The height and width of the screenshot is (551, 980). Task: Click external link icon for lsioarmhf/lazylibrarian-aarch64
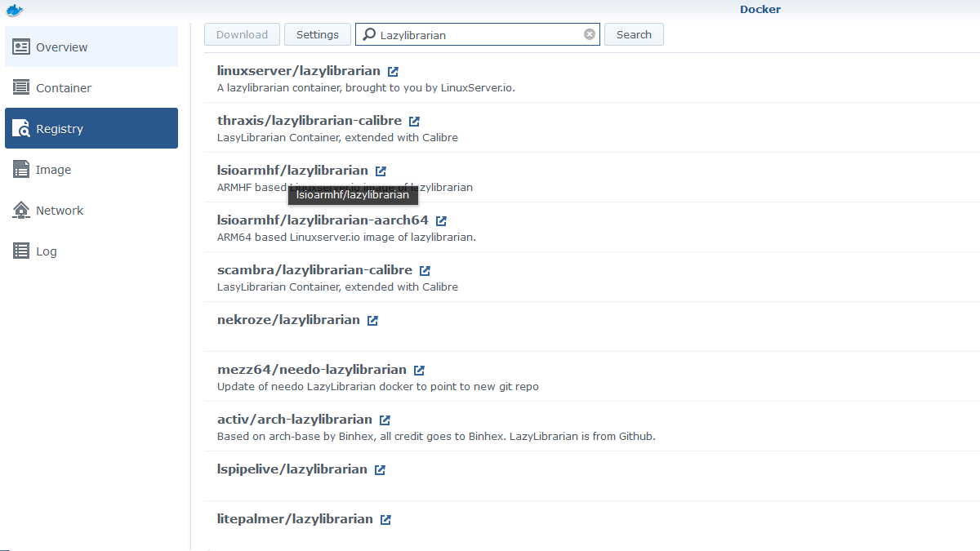coord(441,221)
